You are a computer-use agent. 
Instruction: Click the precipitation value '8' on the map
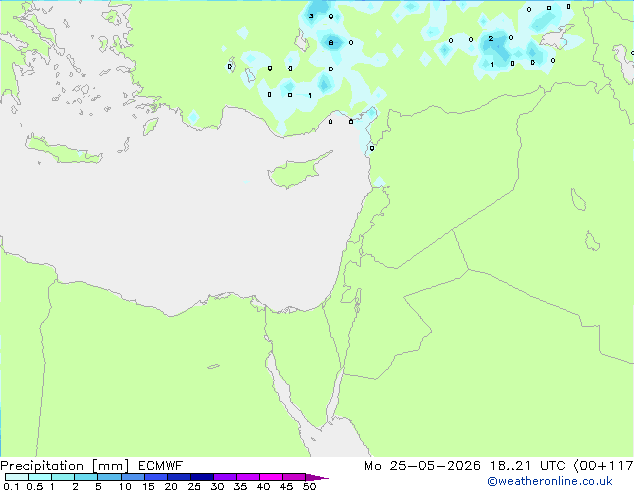coord(331,42)
